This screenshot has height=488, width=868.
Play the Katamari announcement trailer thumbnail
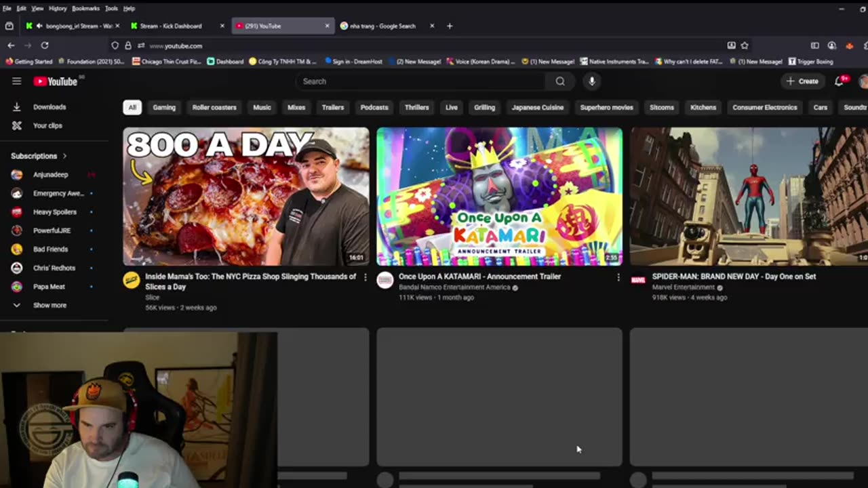pyautogui.click(x=499, y=197)
